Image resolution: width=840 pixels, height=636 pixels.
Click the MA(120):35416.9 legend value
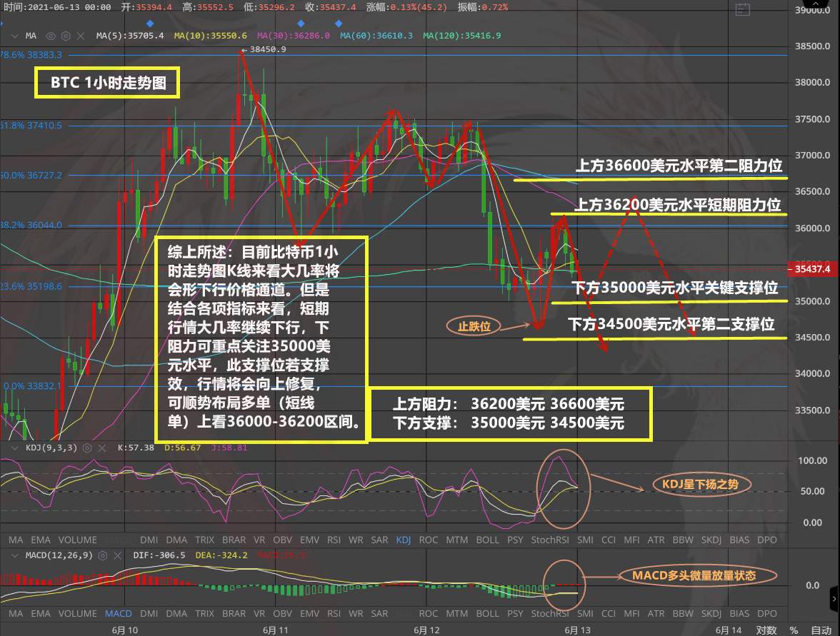click(461, 36)
